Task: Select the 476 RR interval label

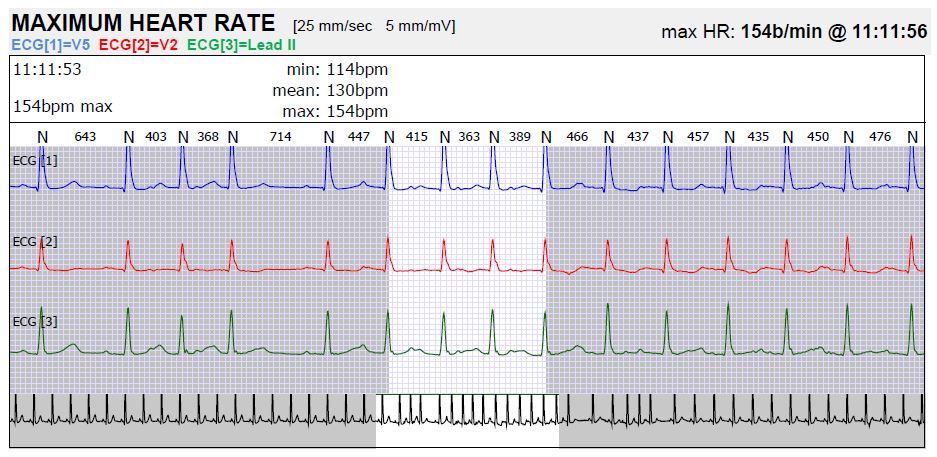Action: point(880,136)
